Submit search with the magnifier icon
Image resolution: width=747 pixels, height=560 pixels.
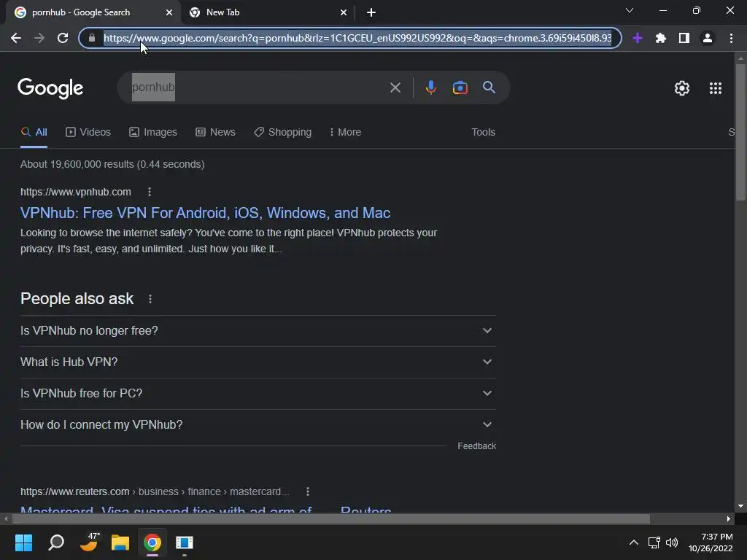(x=489, y=87)
